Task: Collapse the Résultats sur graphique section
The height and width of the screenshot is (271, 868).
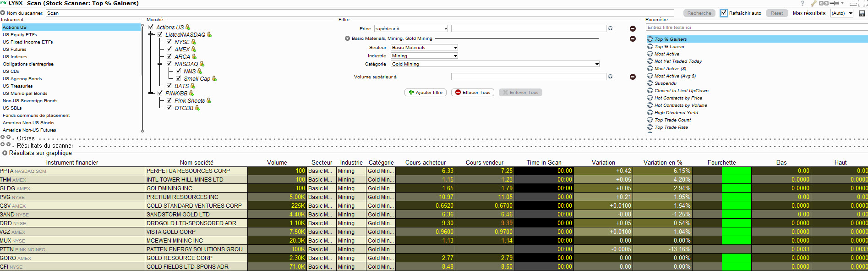Action: pos(5,153)
